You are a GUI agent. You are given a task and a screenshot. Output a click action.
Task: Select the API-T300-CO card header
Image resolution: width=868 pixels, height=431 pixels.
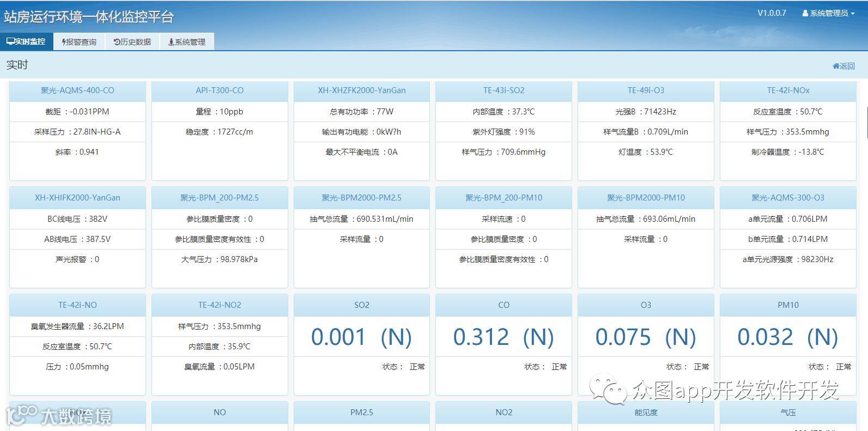click(x=220, y=91)
